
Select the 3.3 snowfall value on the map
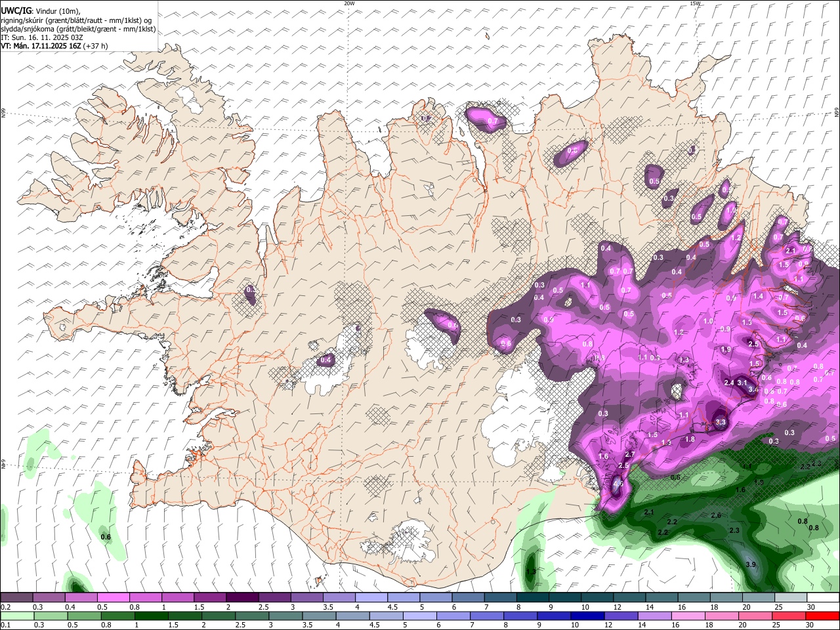(x=721, y=423)
